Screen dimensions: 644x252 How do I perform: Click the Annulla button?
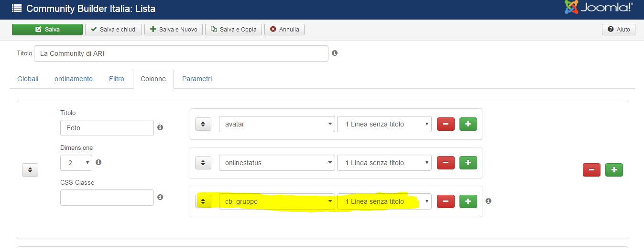pos(284,30)
